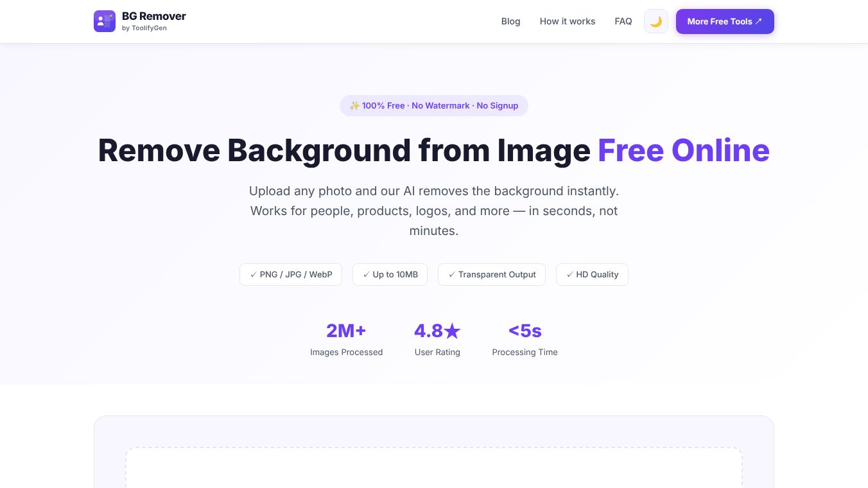Screen dimensions: 868x488
Task: Select the PNG / JPG / WebP badge
Action: point(291,274)
